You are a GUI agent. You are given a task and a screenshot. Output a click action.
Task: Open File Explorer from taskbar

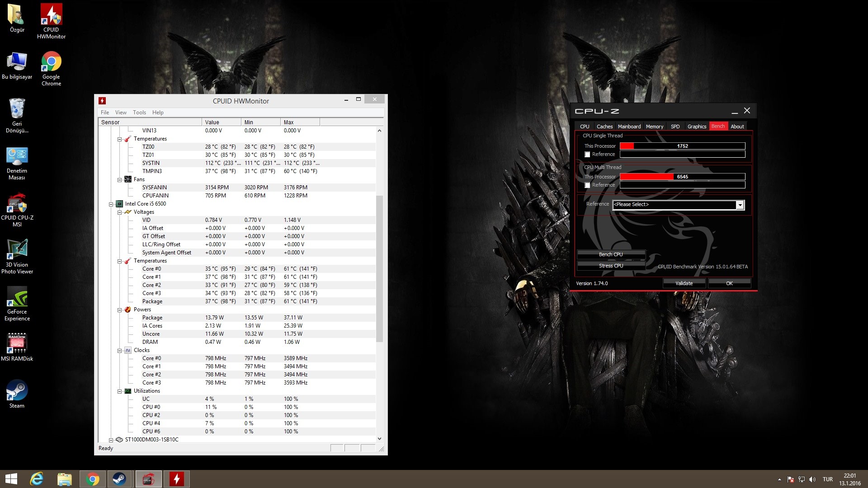pos(64,479)
